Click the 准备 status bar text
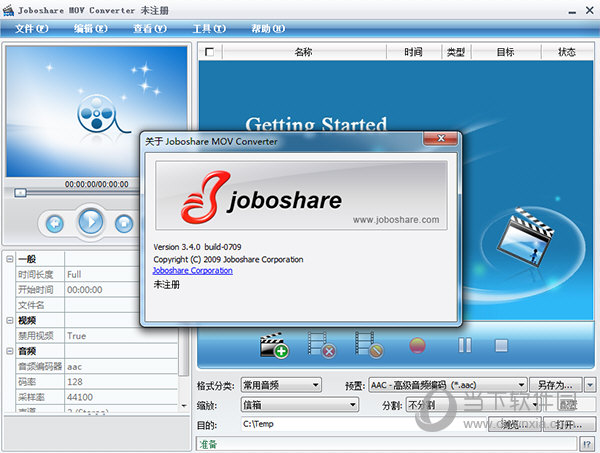This screenshot has width=600, height=453. click(208, 444)
